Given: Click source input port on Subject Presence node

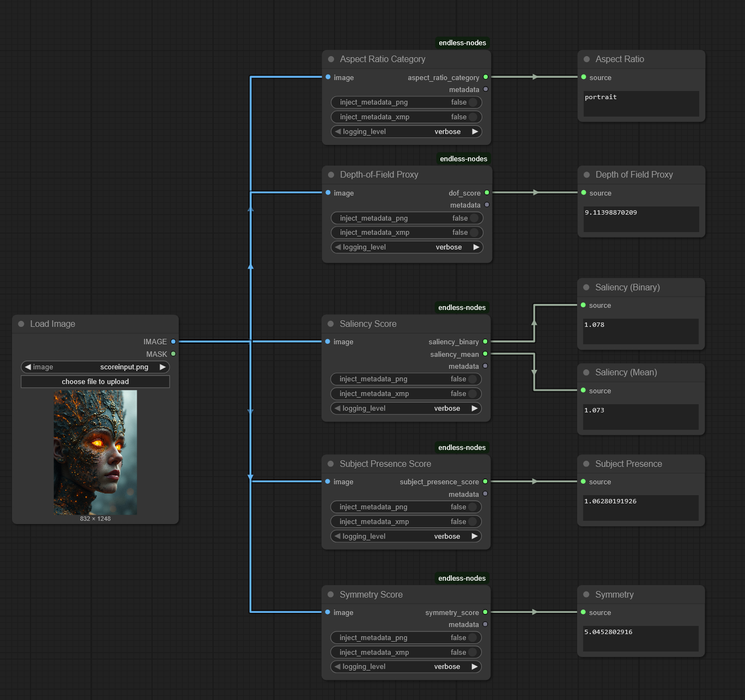Looking at the screenshot, I should pyautogui.click(x=583, y=482).
